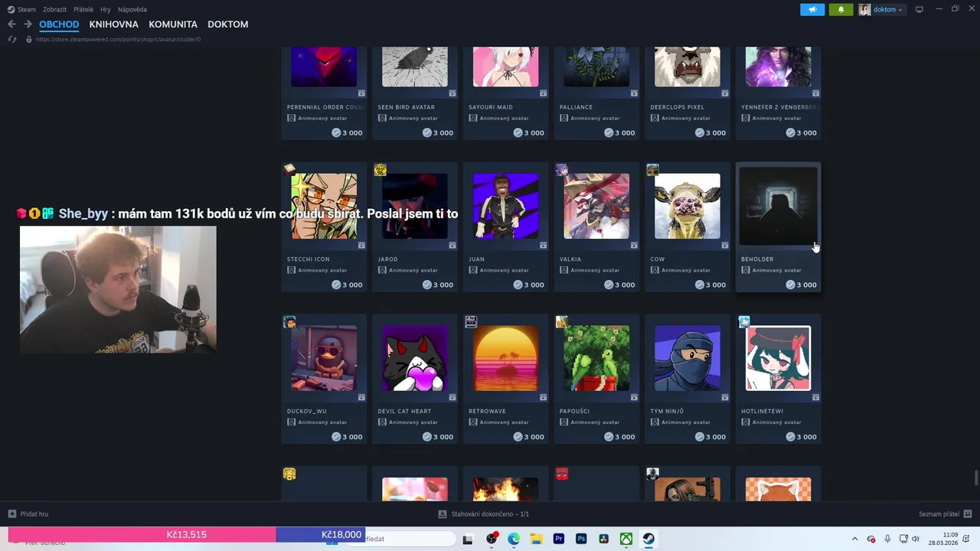Open the download status icon
Viewport: 980px width, 551px height.
coord(443,514)
